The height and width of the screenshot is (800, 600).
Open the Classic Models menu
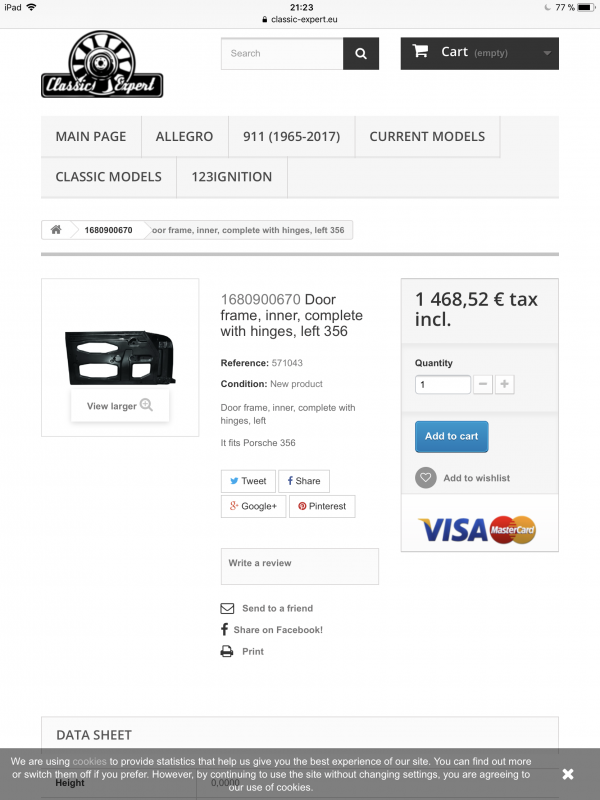(x=109, y=177)
